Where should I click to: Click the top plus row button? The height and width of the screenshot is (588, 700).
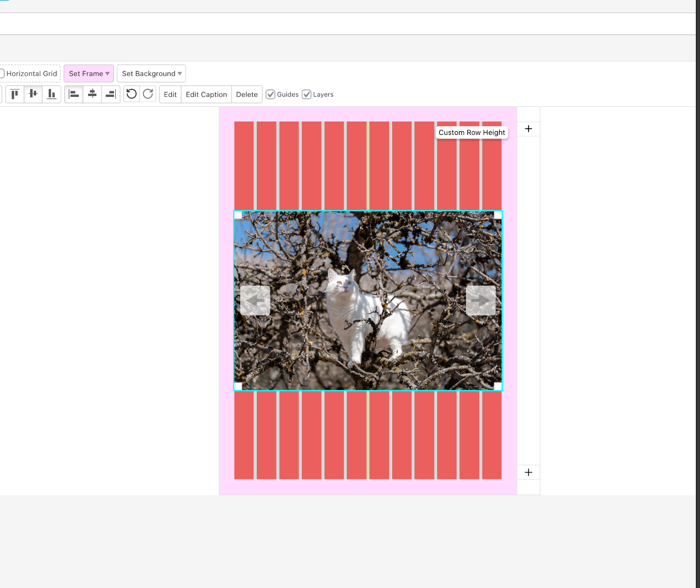click(x=528, y=129)
